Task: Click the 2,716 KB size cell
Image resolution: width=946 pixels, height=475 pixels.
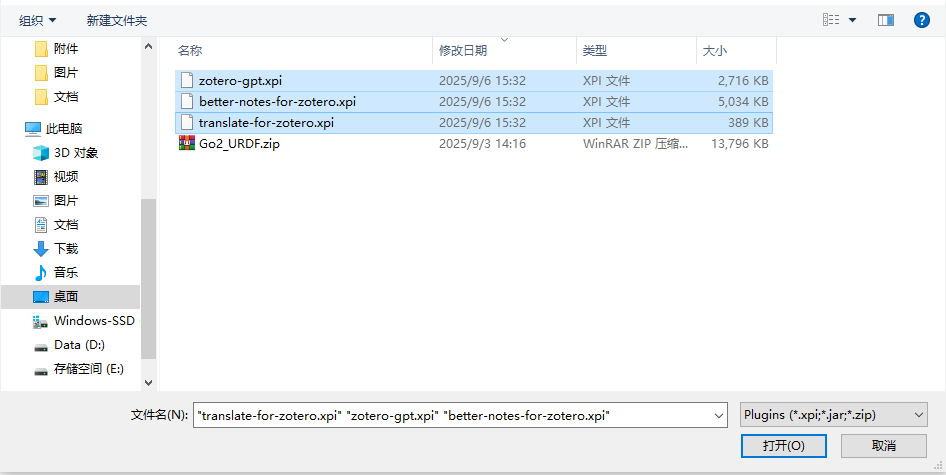Action: click(743, 80)
